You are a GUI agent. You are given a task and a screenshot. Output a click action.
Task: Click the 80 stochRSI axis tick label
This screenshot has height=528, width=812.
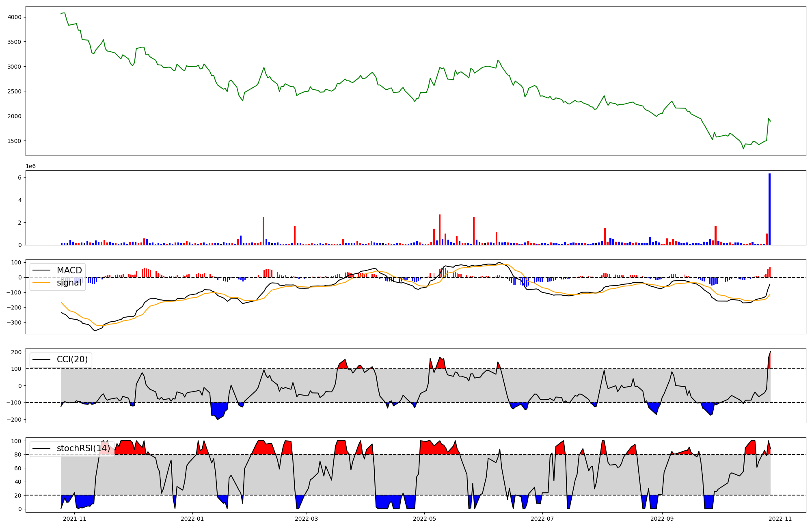tap(17, 454)
